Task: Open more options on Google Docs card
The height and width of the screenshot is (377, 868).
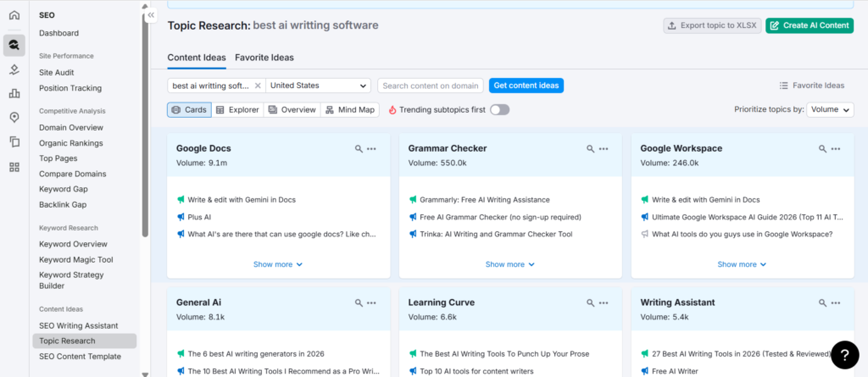Action: coord(371,149)
